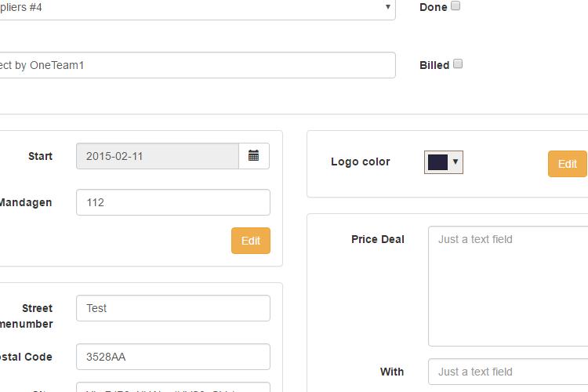Focus the field ending with OneTeam1
This screenshot has height=392, width=588.
(198, 65)
